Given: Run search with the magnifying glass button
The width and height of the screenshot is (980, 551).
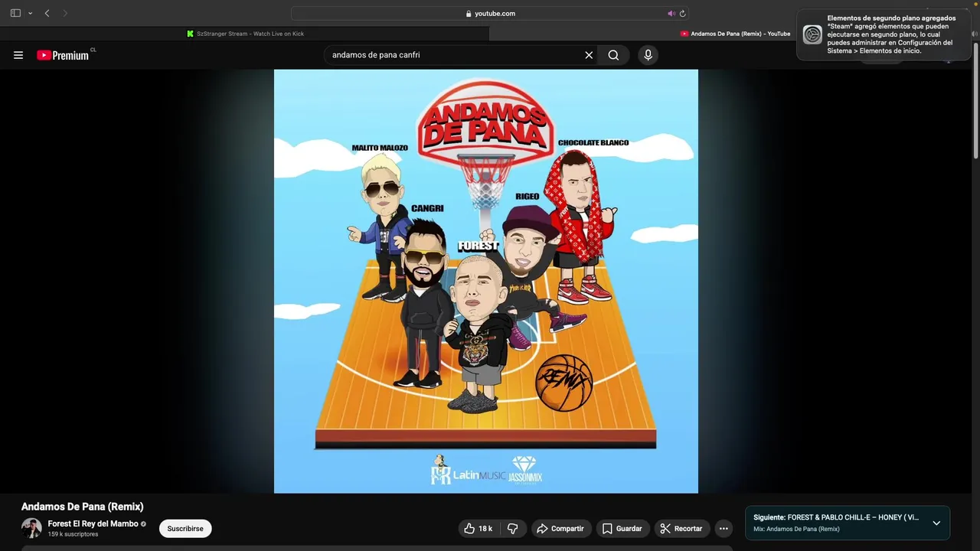Looking at the screenshot, I should (613, 55).
